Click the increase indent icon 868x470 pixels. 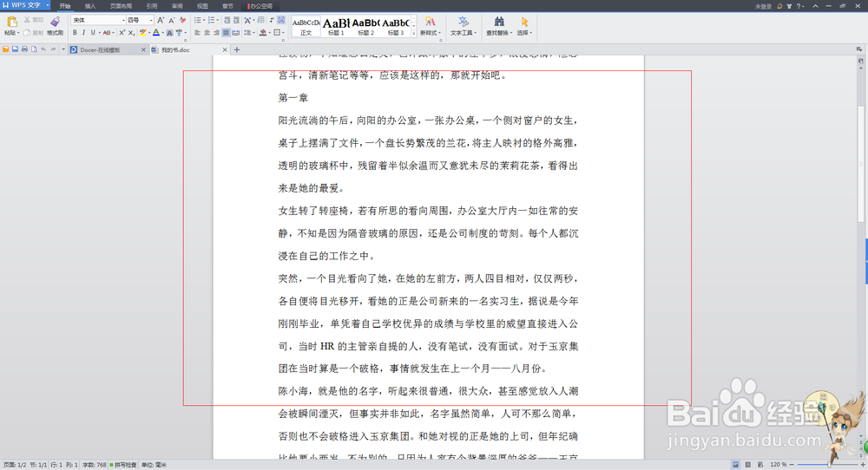point(236,20)
